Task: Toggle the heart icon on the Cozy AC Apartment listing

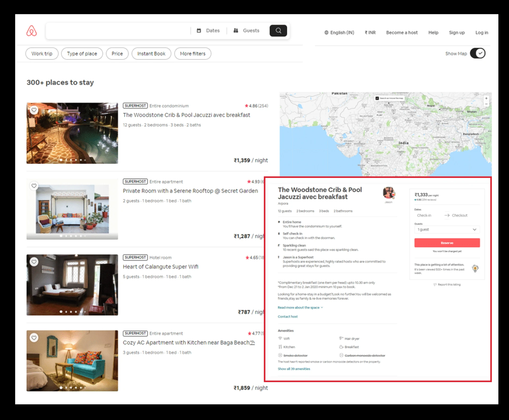Action: pos(34,338)
